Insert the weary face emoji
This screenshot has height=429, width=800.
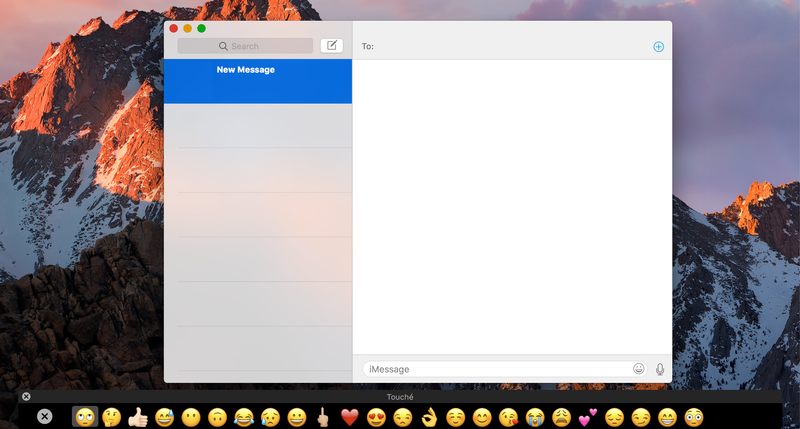562,417
